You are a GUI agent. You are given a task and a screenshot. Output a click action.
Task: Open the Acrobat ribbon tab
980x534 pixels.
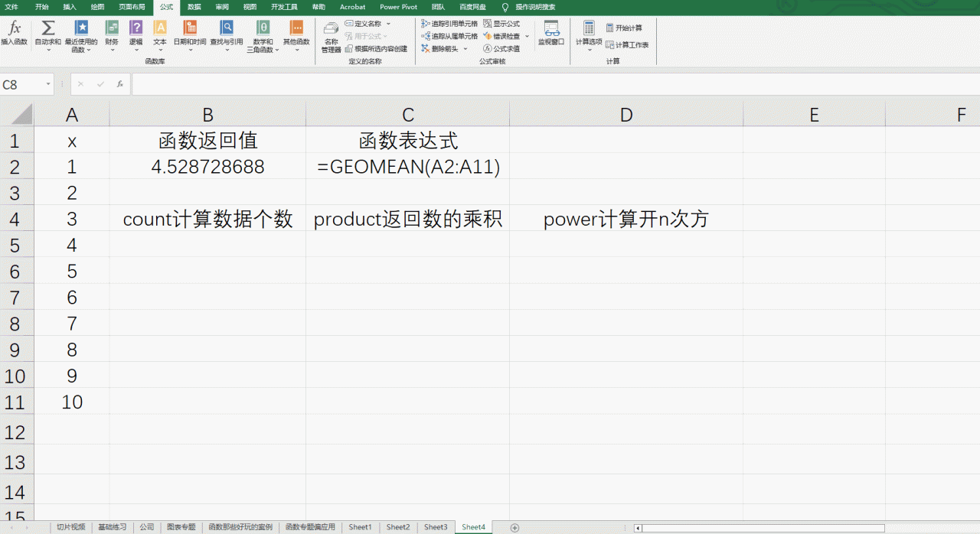(352, 7)
